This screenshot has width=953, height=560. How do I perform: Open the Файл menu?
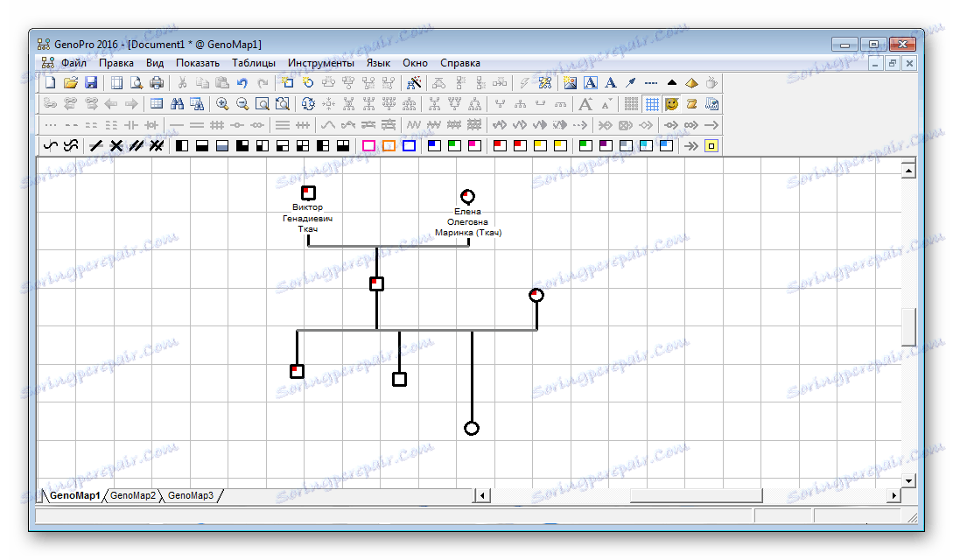pyautogui.click(x=74, y=63)
